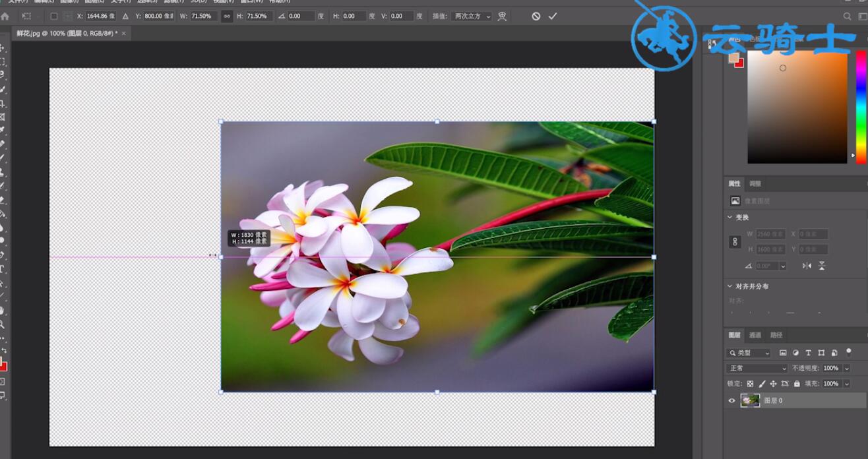The height and width of the screenshot is (459, 868).
Task: Click the top-middle transform handle on canvas
Action: pyautogui.click(x=437, y=121)
